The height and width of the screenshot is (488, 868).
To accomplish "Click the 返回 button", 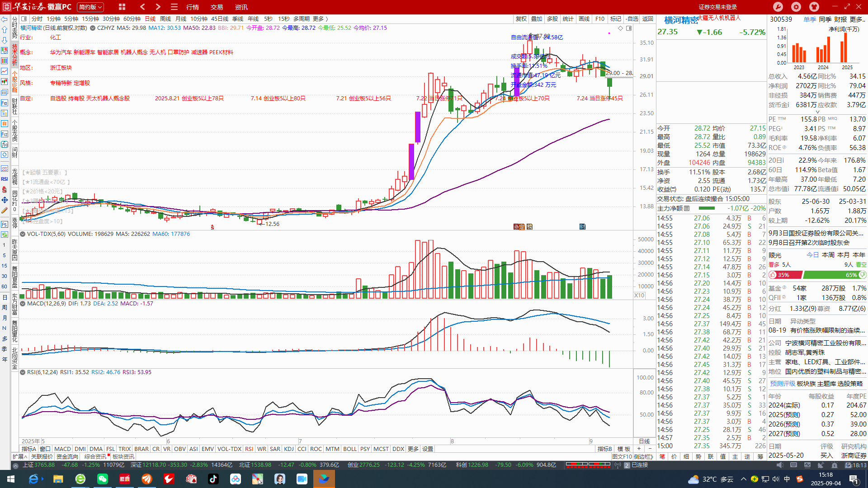I will tap(648, 19).
